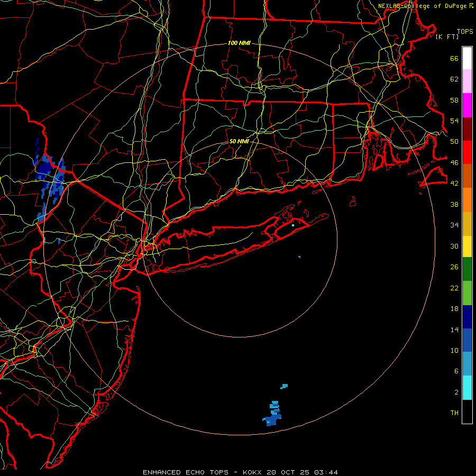Click the light pink legend swatch
This screenshot has height=476, width=476.
[467, 81]
